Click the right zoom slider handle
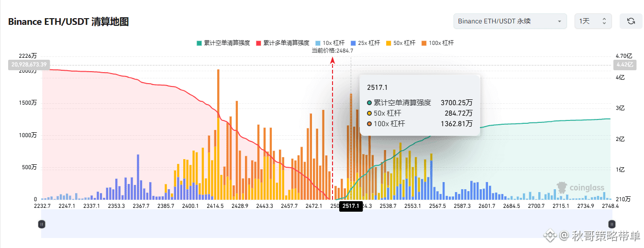The height and width of the screenshot is (248, 644). pyautogui.click(x=611, y=224)
